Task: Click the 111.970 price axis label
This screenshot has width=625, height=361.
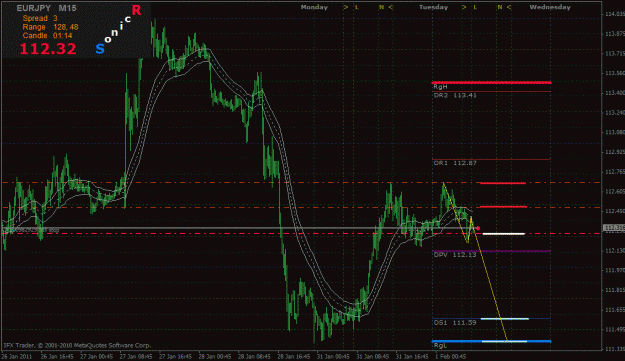Action: click(x=615, y=271)
